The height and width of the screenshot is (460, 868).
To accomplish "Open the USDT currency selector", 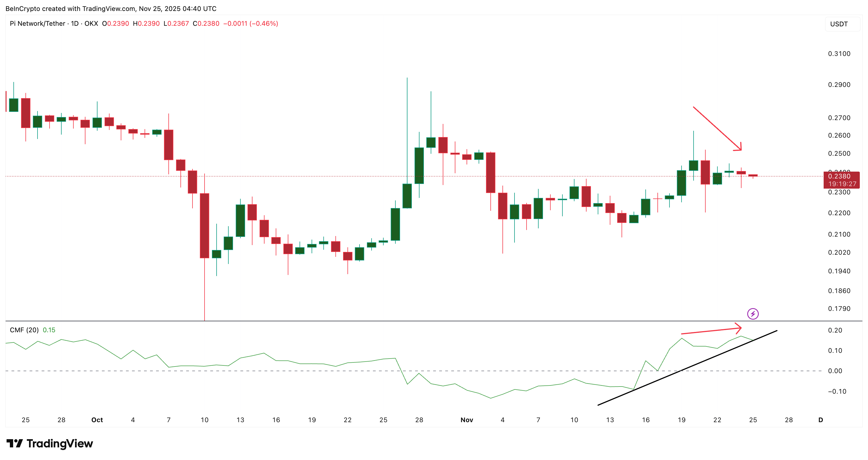I will 839,24.
